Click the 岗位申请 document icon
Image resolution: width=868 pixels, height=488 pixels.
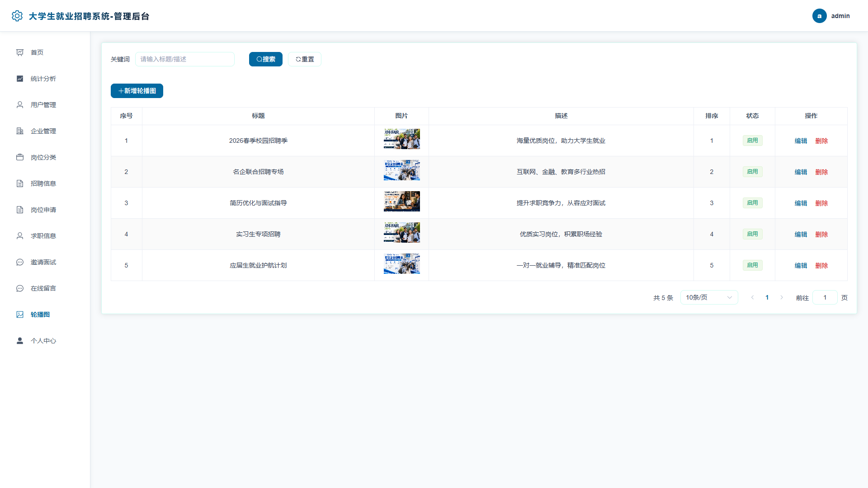click(x=20, y=210)
